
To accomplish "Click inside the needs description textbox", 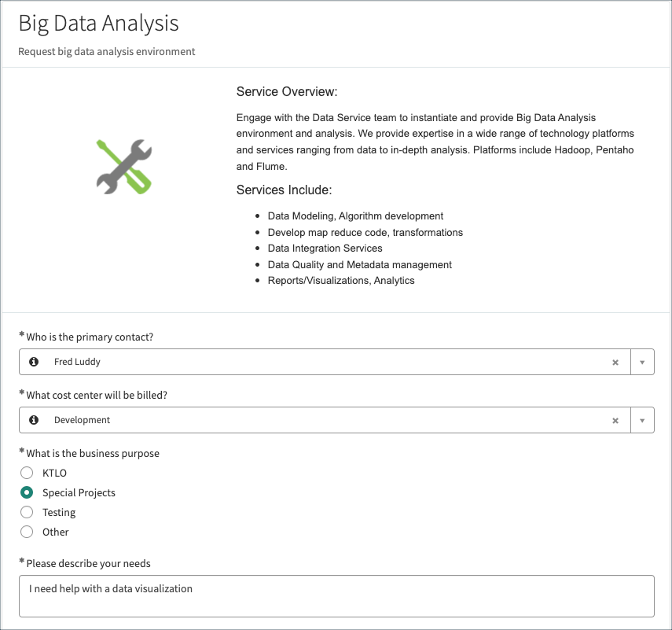I will 336,595.
